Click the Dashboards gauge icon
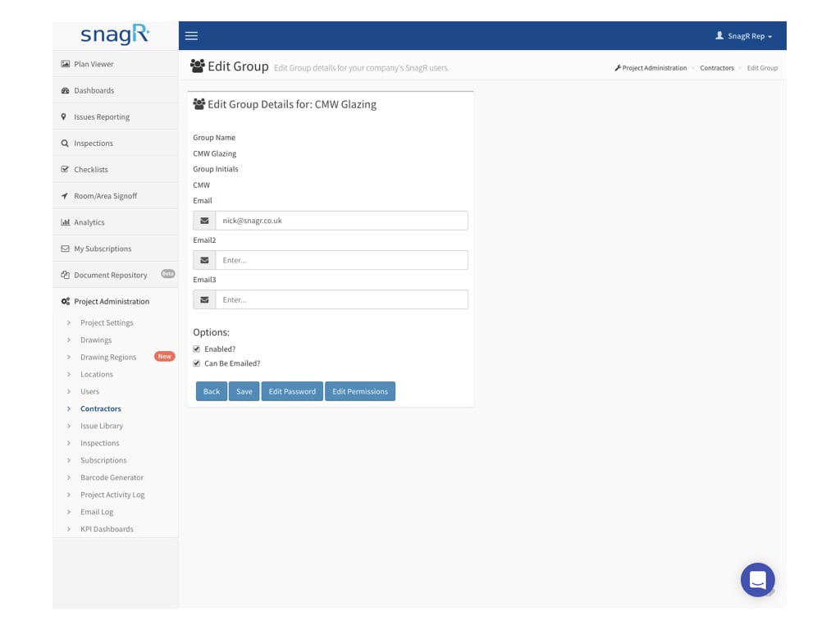Image resolution: width=840 pixels, height=630 pixels. [66, 90]
